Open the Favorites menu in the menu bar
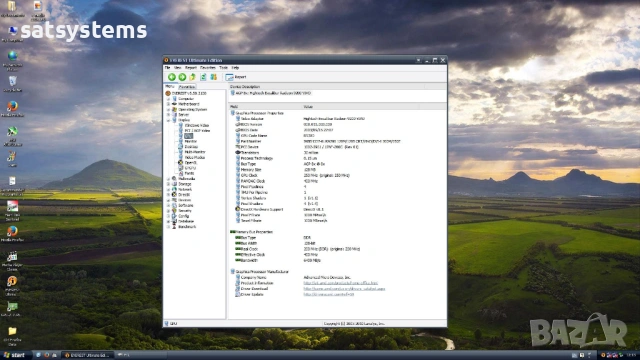The width and height of the screenshot is (640, 360). click(x=208, y=67)
